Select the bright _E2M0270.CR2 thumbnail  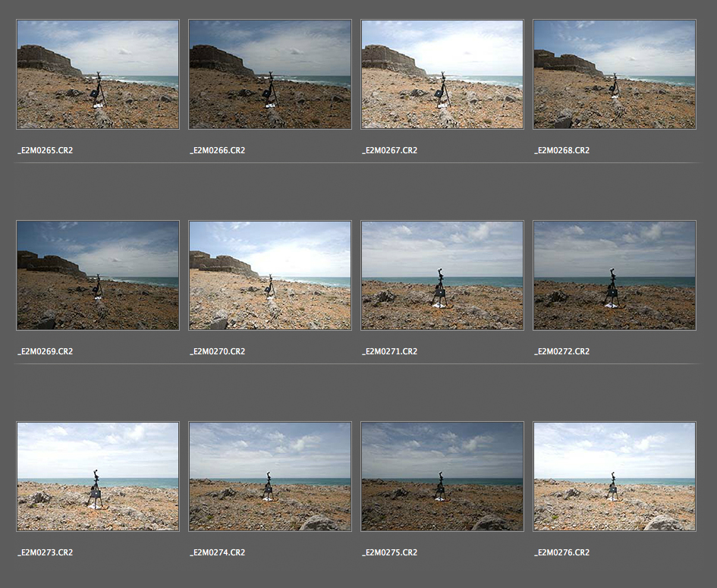pos(270,275)
